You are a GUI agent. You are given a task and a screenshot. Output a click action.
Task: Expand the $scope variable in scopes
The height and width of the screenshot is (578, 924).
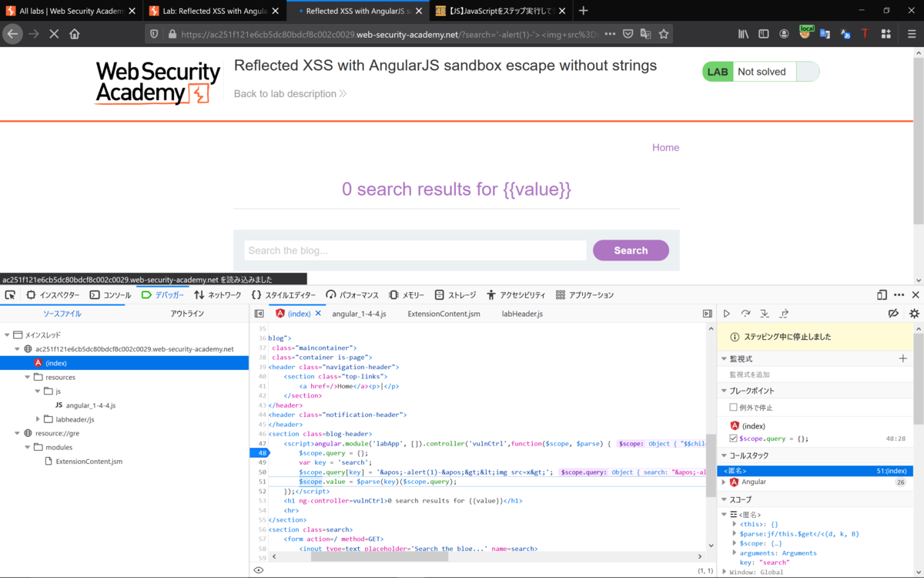pos(735,543)
